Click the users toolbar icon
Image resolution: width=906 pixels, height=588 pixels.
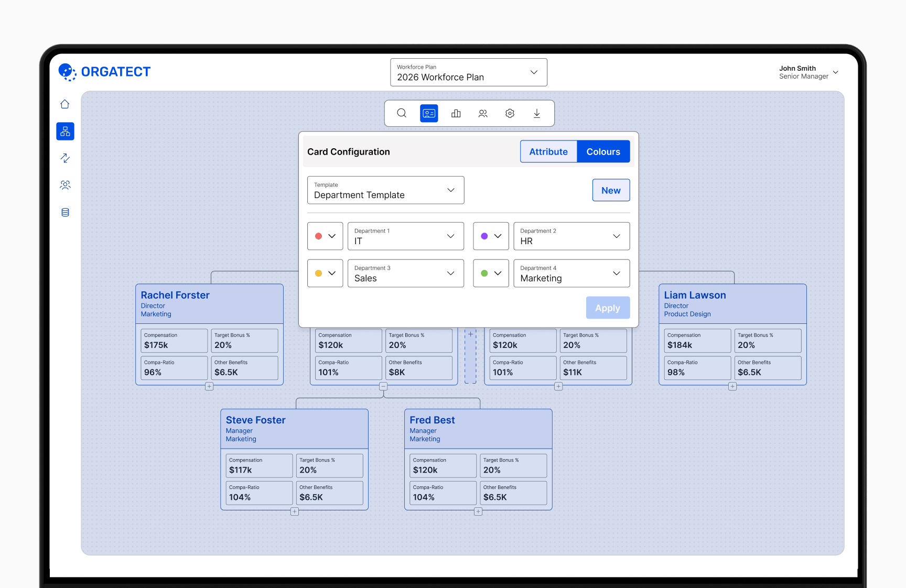pos(483,113)
